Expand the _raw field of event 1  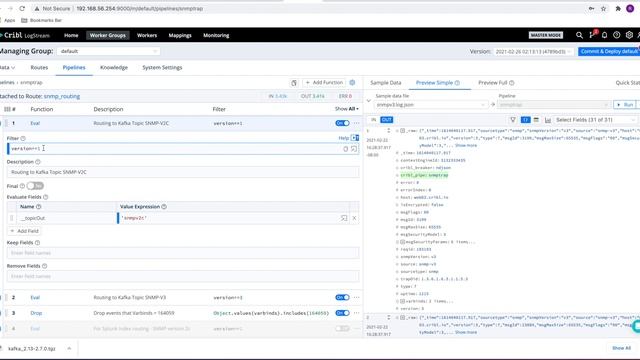click(x=402, y=131)
